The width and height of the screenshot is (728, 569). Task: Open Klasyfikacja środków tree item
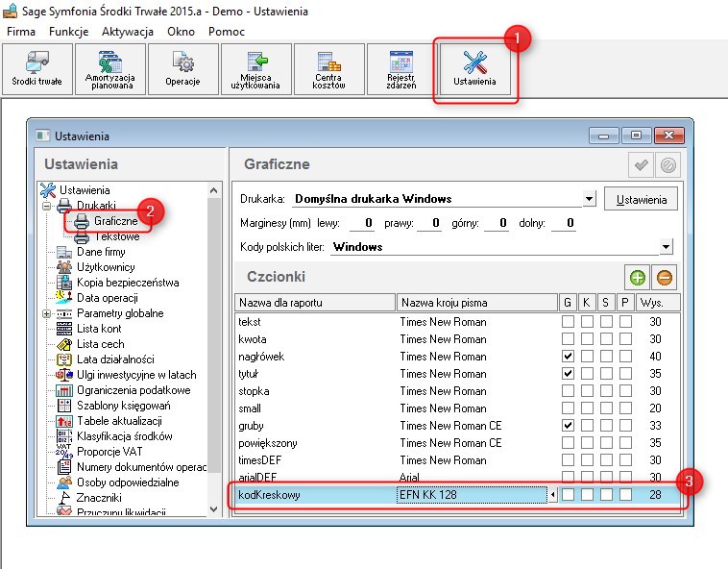point(125,435)
